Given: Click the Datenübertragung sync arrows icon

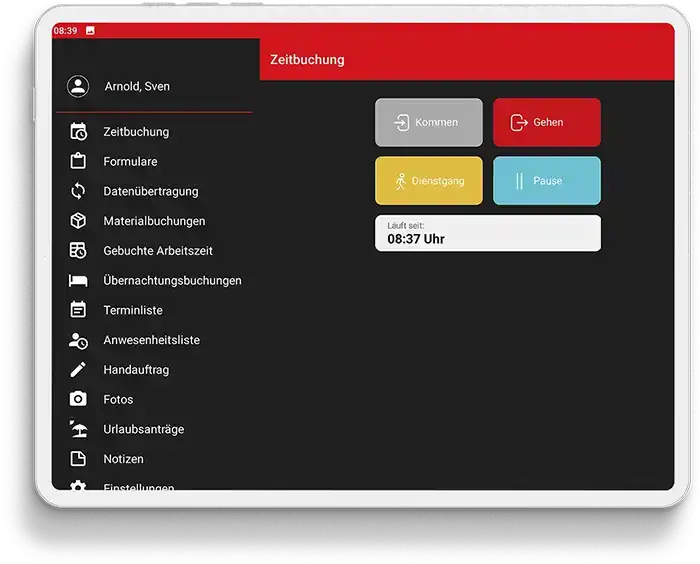Looking at the screenshot, I should click(78, 191).
